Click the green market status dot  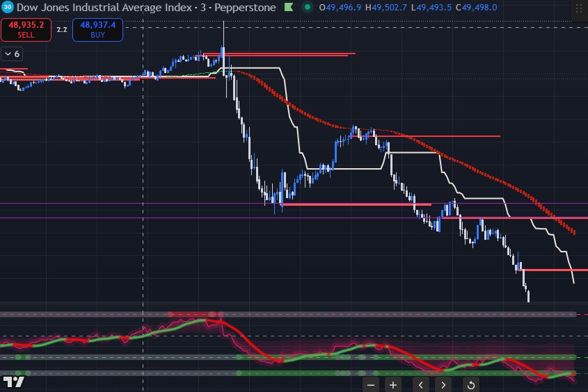coord(308,7)
